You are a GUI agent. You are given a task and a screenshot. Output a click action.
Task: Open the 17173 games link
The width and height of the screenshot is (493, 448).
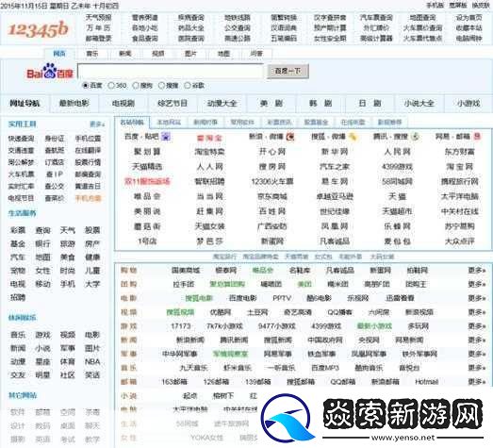click(x=181, y=326)
